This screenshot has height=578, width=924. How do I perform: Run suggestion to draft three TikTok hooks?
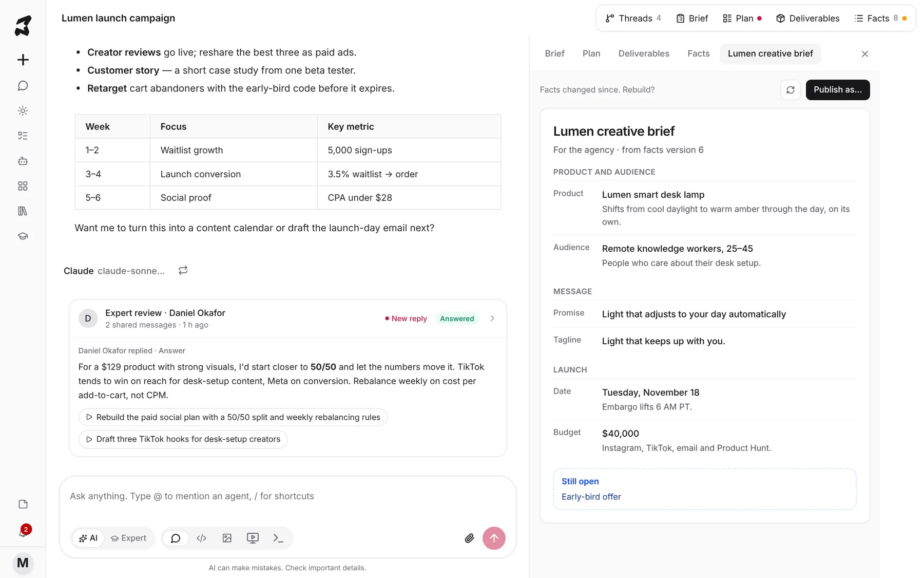(183, 439)
